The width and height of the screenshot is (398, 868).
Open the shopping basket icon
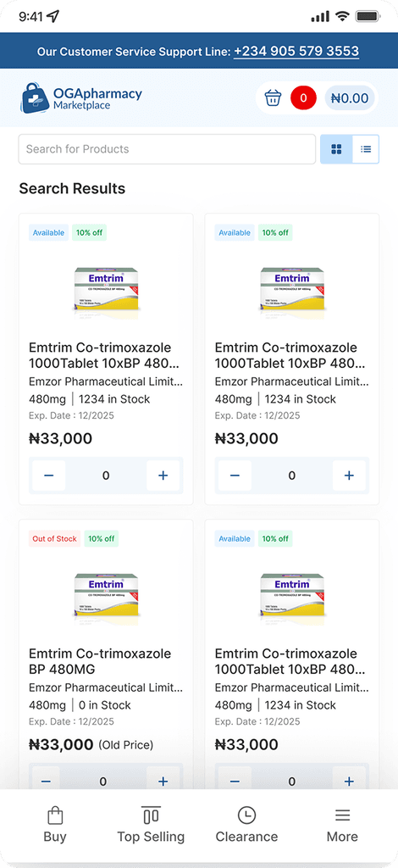pos(273,98)
